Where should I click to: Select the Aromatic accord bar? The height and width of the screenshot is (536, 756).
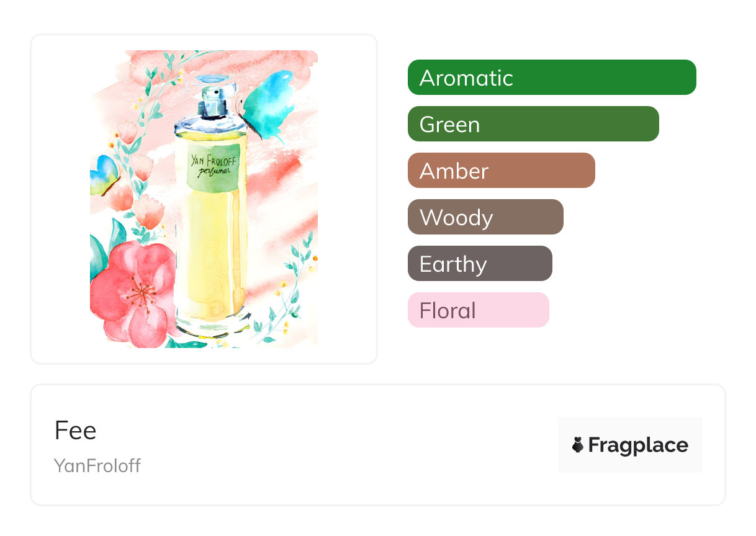pos(551,78)
